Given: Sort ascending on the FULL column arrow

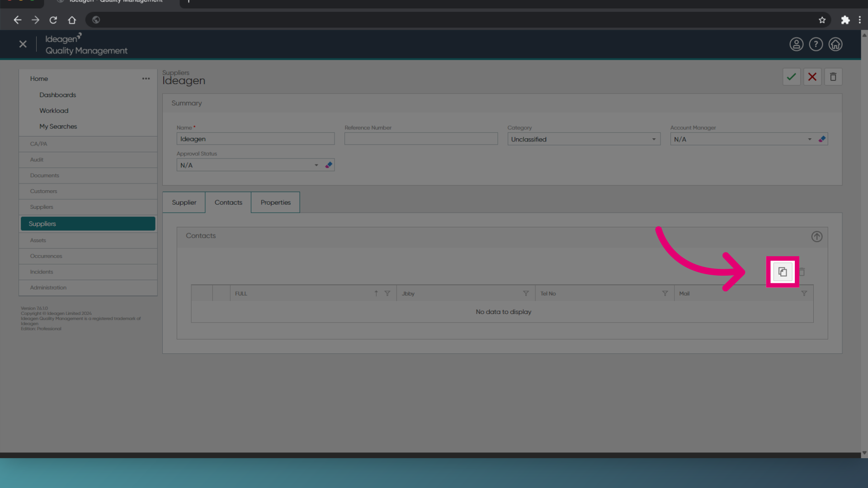Looking at the screenshot, I should (x=376, y=293).
